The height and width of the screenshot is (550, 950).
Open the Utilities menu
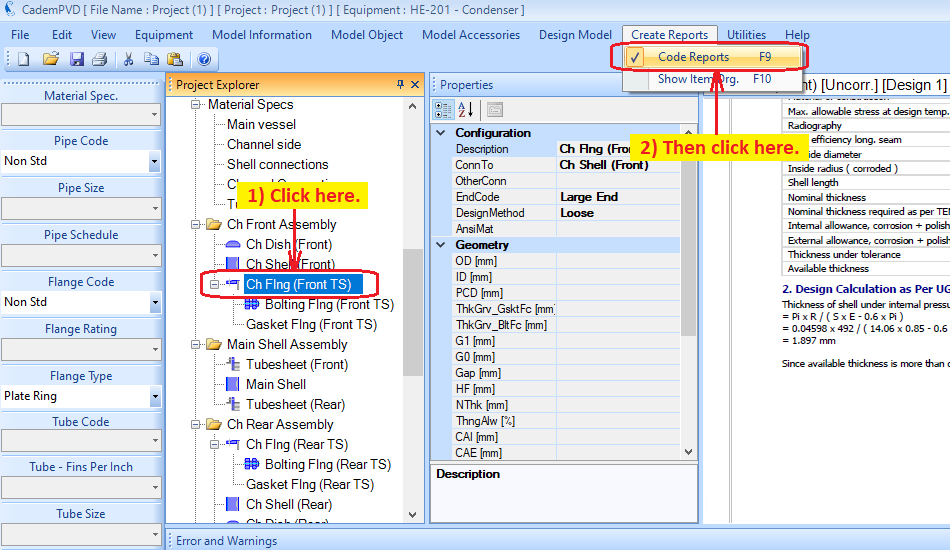coord(746,35)
